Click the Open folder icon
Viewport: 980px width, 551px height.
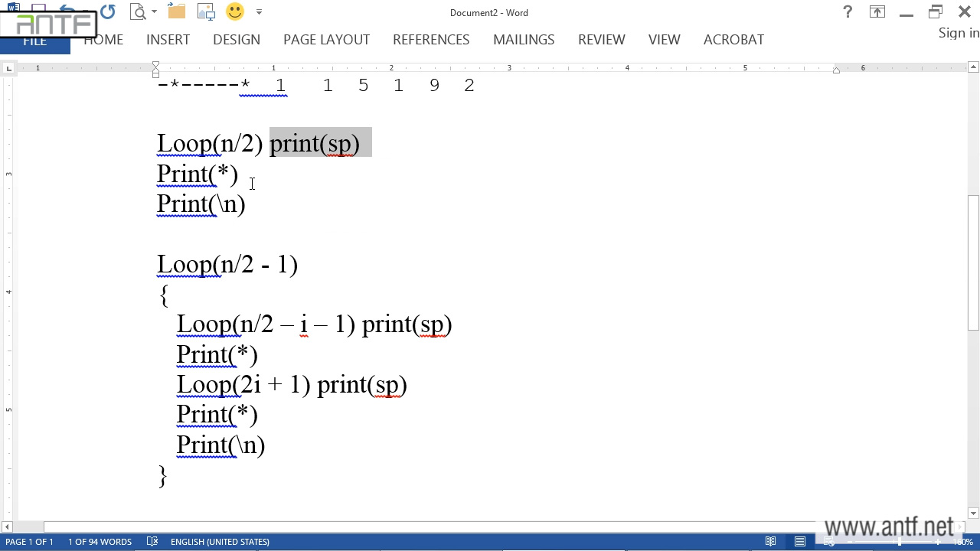[x=176, y=12]
